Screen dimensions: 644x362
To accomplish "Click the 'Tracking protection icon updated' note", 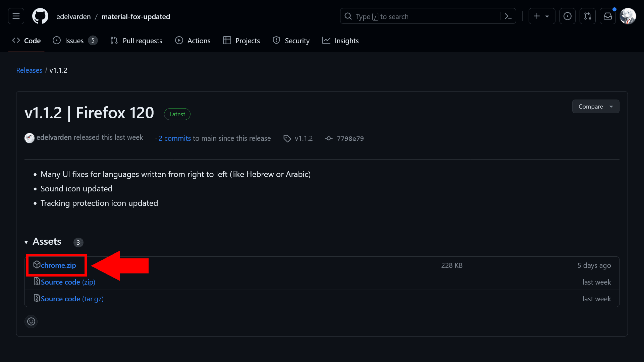I will click(99, 203).
